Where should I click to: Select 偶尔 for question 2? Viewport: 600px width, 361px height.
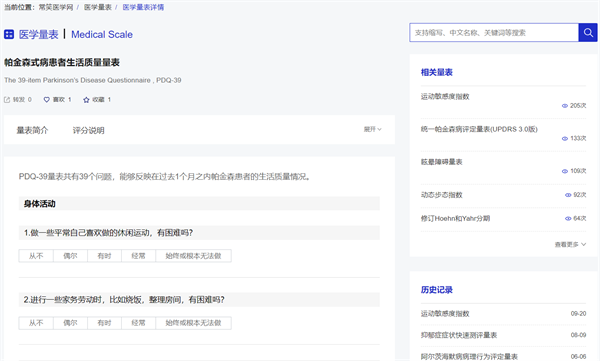click(x=70, y=323)
